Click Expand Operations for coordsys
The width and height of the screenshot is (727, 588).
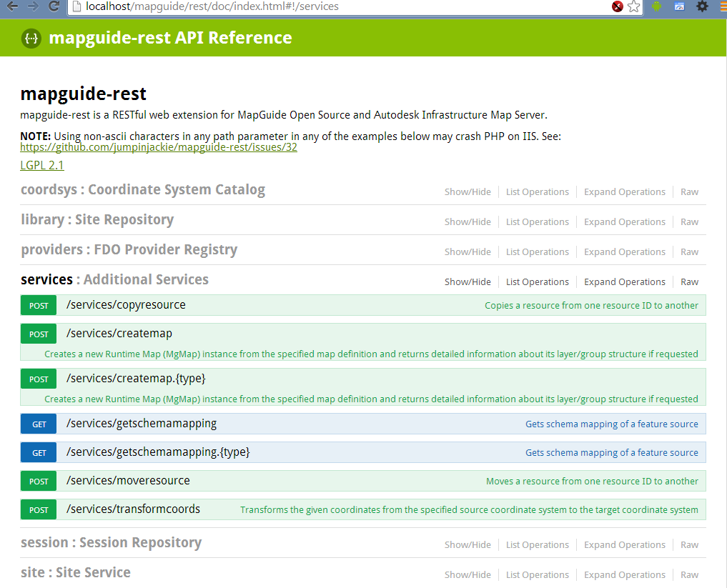coord(625,191)
